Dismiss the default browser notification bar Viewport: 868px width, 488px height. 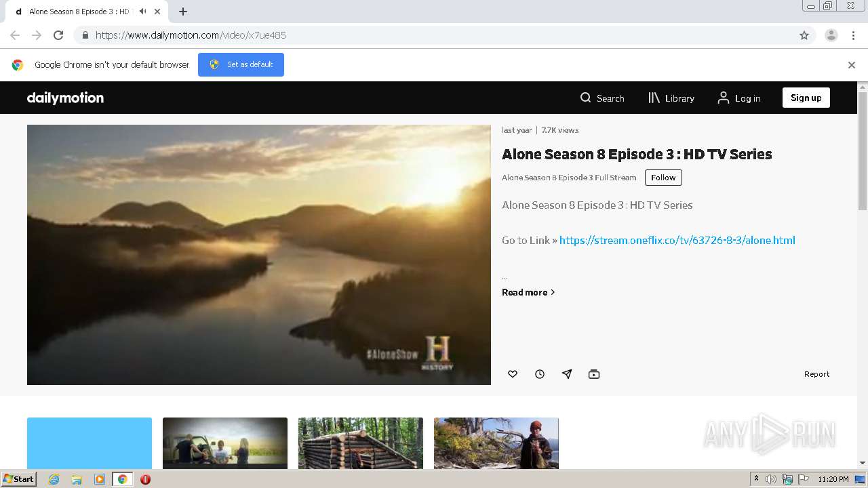[x=852, y=65]
